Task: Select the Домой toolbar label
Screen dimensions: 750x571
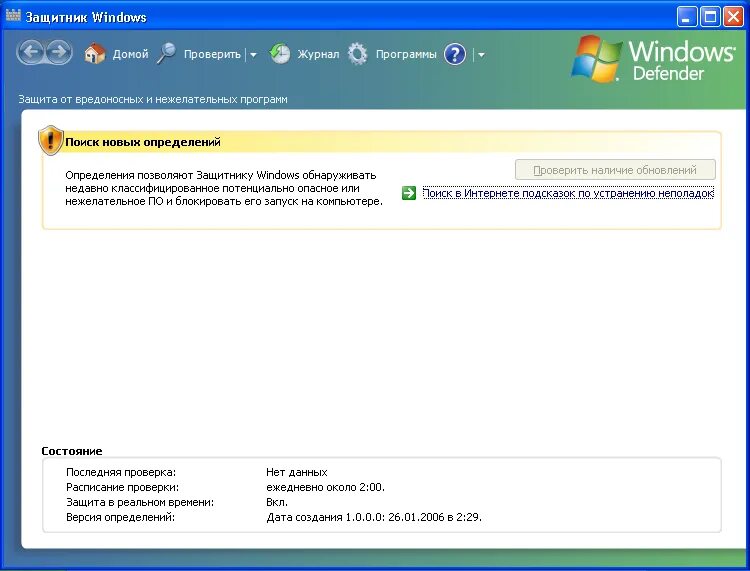Action: point(131,55)
